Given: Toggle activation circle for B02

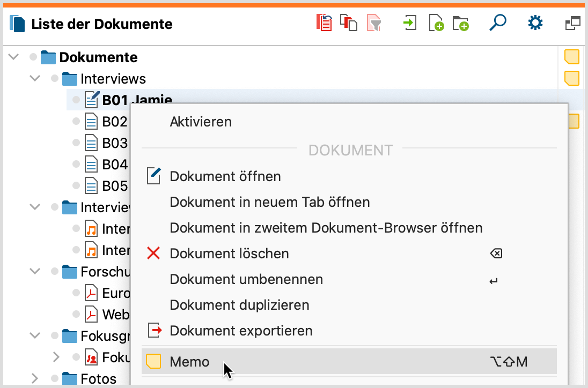Looking at the screenshot, I should [x=76, y=121].
